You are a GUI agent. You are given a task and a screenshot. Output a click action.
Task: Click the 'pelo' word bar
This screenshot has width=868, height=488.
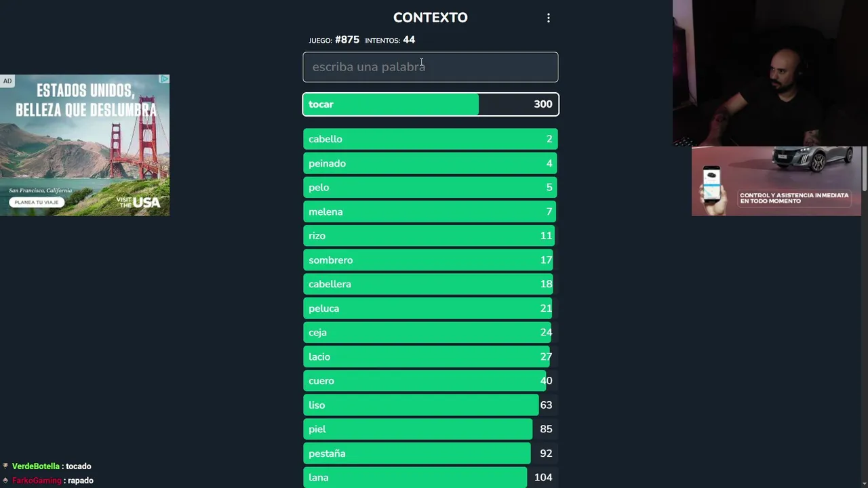(430, 188)
